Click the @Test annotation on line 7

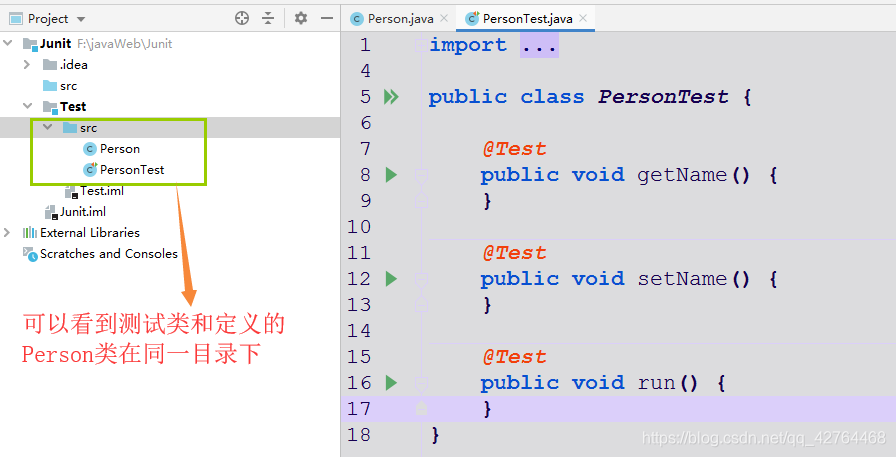click(x=514, y=149)
